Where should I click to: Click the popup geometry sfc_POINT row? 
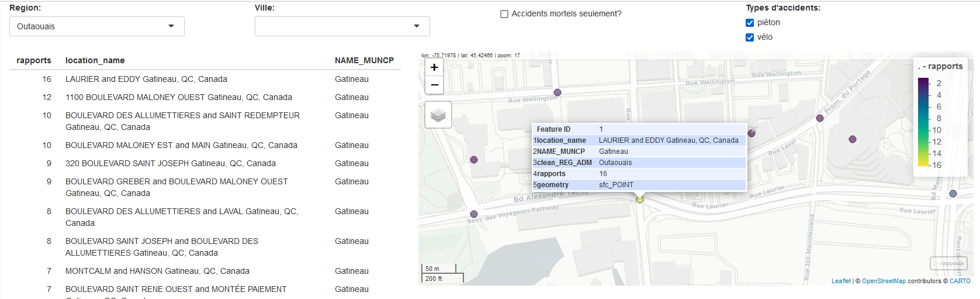coord(639,185)
